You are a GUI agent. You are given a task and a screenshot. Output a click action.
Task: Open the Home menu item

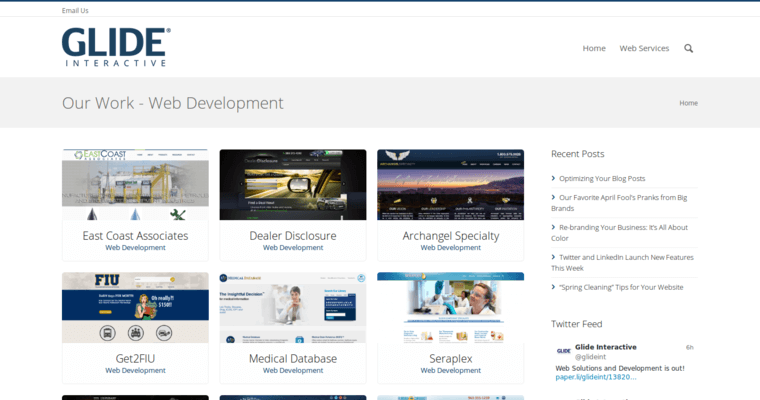[x=594, y=48]
